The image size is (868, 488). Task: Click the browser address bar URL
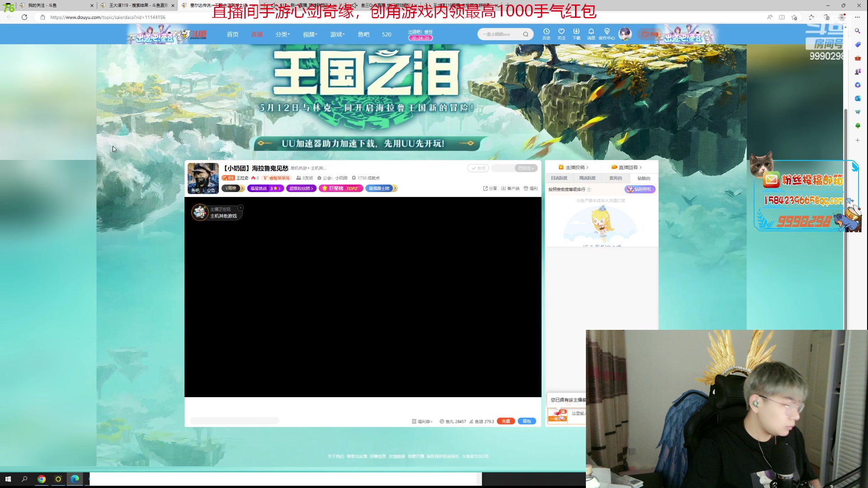pos(108,17)
